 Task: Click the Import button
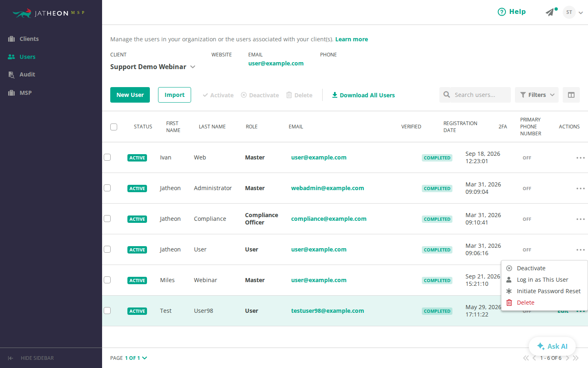(x=174, y=95)
